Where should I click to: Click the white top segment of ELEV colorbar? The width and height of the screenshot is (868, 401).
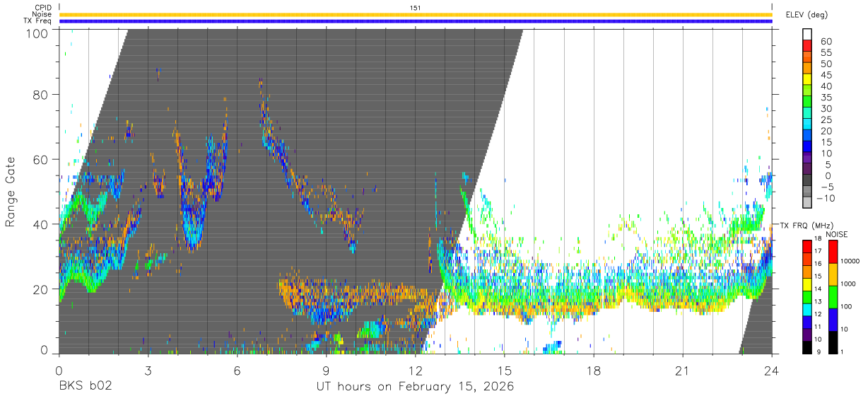(x=807, y=35)
